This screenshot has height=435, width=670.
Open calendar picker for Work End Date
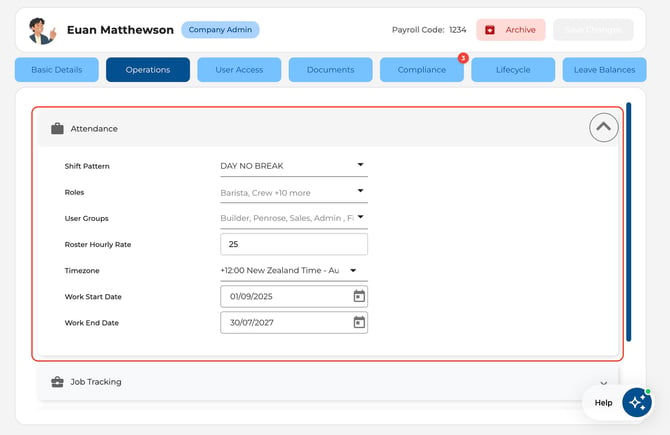point(359,322)
